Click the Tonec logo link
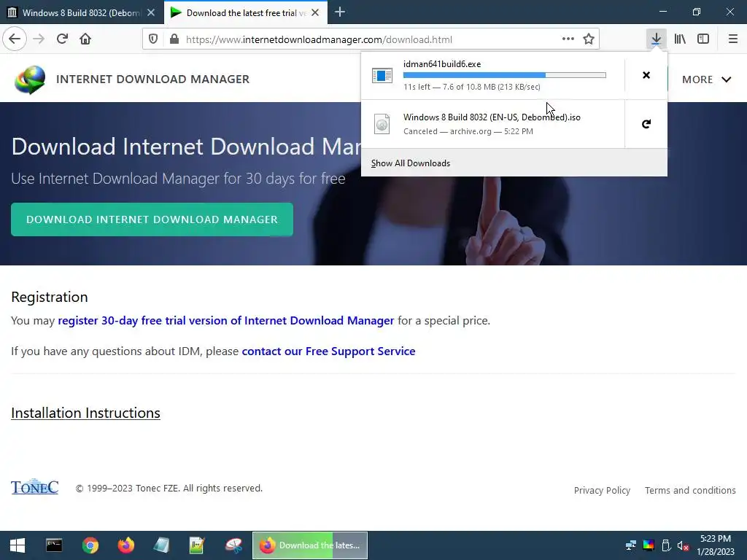This screenshot has width=747, height=560. 35,486
